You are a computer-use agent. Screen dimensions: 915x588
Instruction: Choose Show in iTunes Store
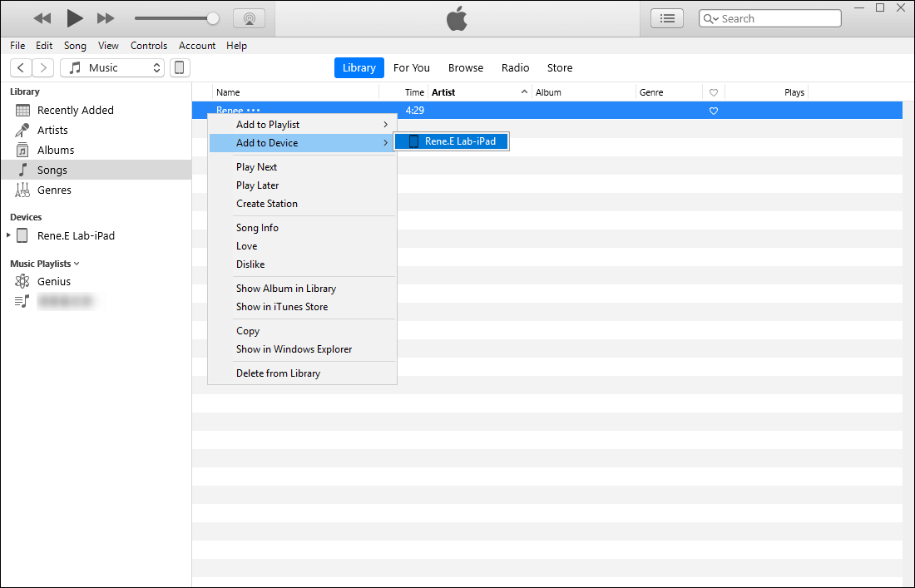303,307
